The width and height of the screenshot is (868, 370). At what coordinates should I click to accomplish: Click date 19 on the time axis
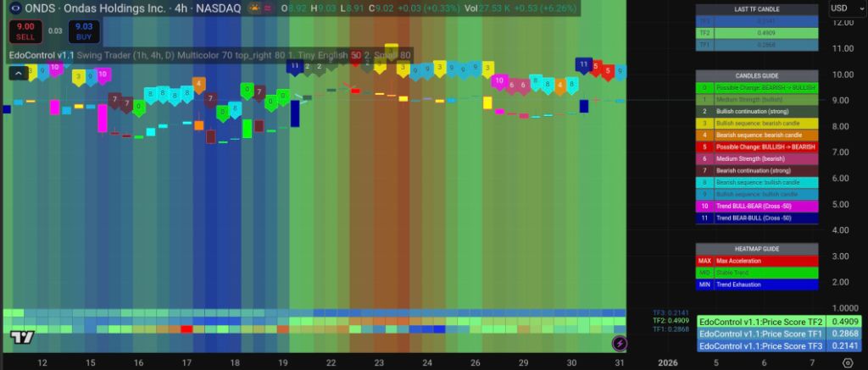click(x=283, y=363)
